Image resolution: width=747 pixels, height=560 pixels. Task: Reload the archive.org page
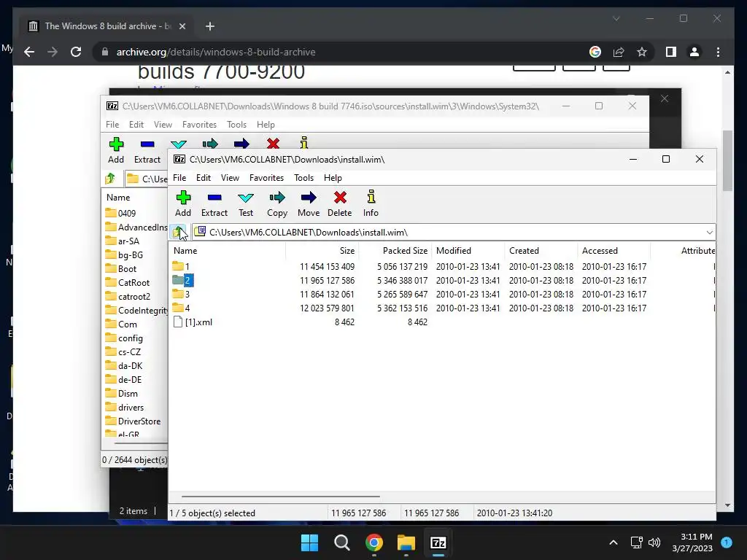tap(76, 52)
